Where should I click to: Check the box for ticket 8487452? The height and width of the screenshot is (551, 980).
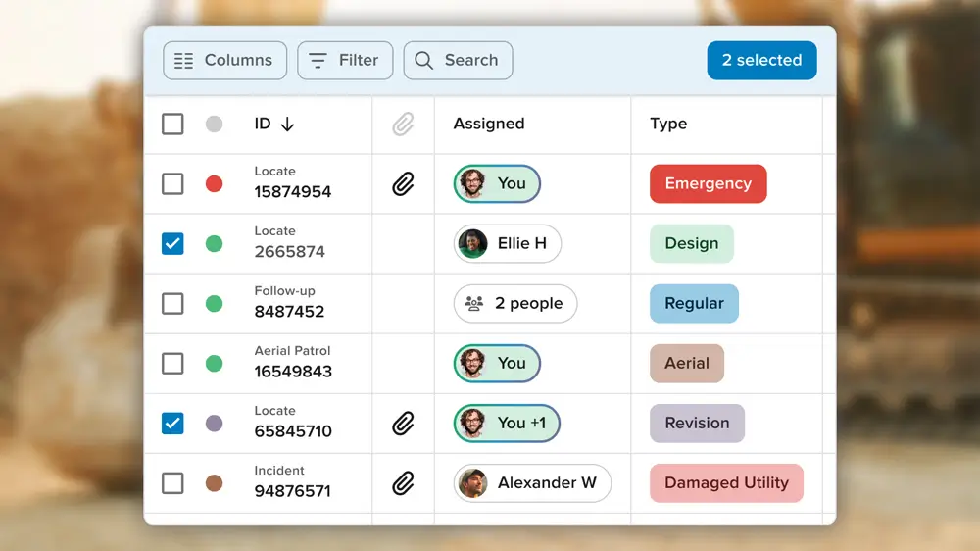point(172,303)
